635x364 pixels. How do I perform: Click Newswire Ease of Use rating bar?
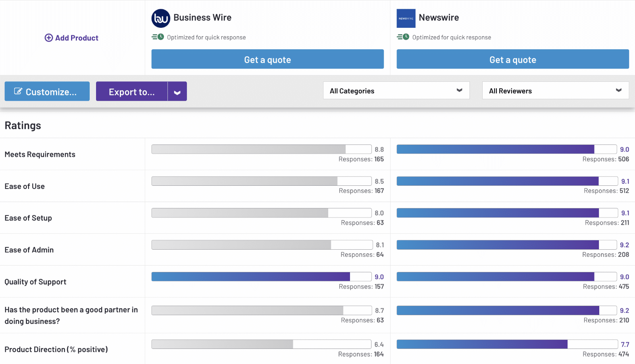coord(508,181)
